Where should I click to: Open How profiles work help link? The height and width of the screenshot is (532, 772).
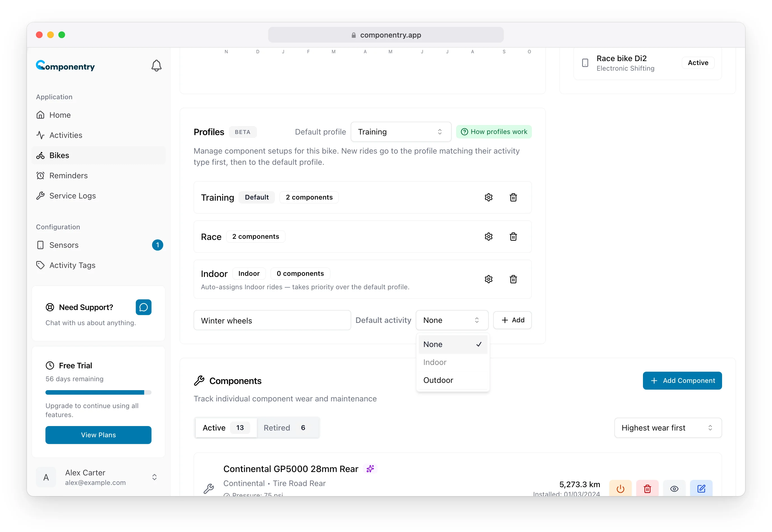(494, 132)
